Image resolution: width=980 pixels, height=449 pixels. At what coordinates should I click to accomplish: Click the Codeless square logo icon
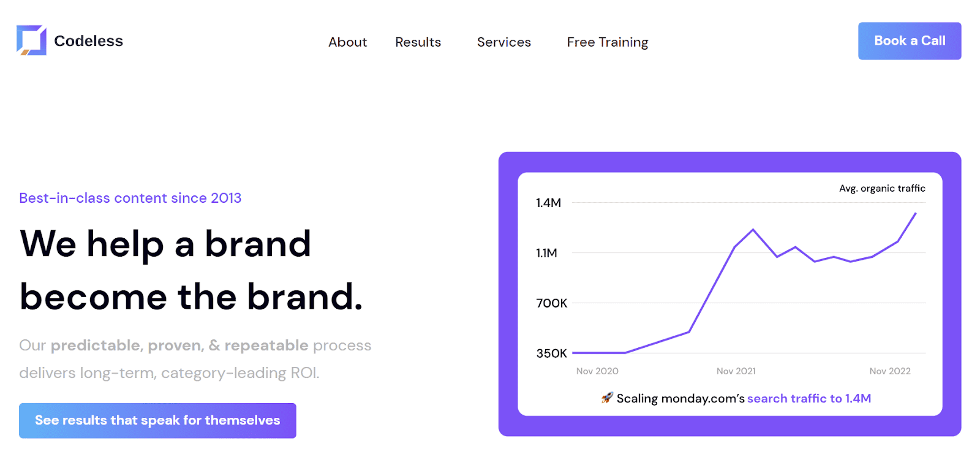[x=31, y=40]
